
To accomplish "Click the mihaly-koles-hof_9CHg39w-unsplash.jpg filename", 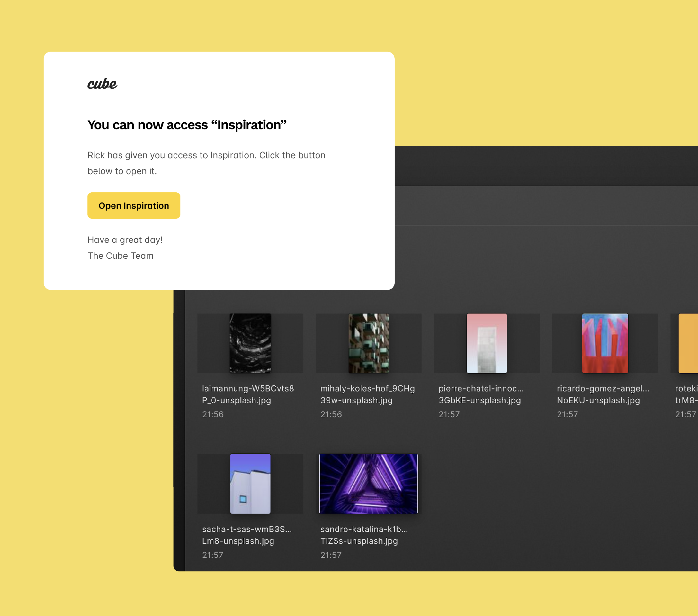I will coord(367,394).
